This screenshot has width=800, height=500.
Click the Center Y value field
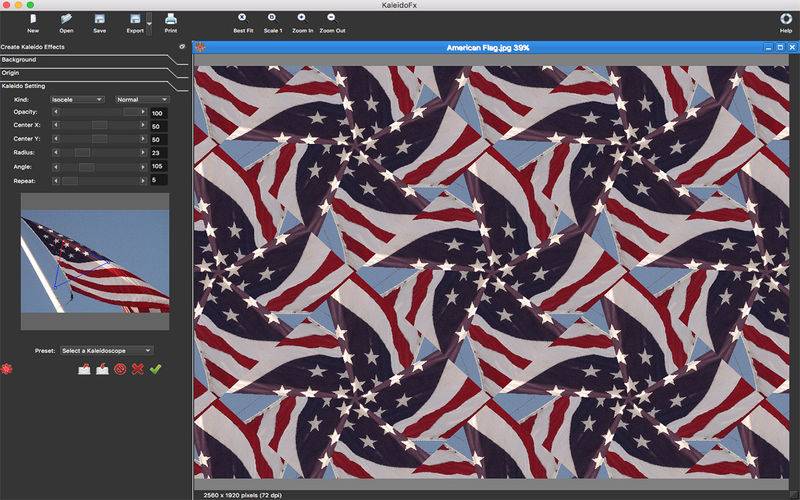[x=159, y=139]
